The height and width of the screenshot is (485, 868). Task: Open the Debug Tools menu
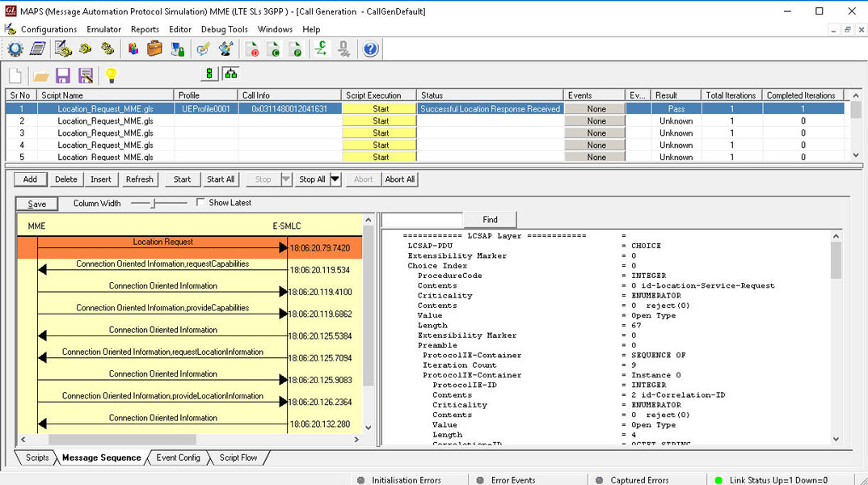(x=224, y=29)
